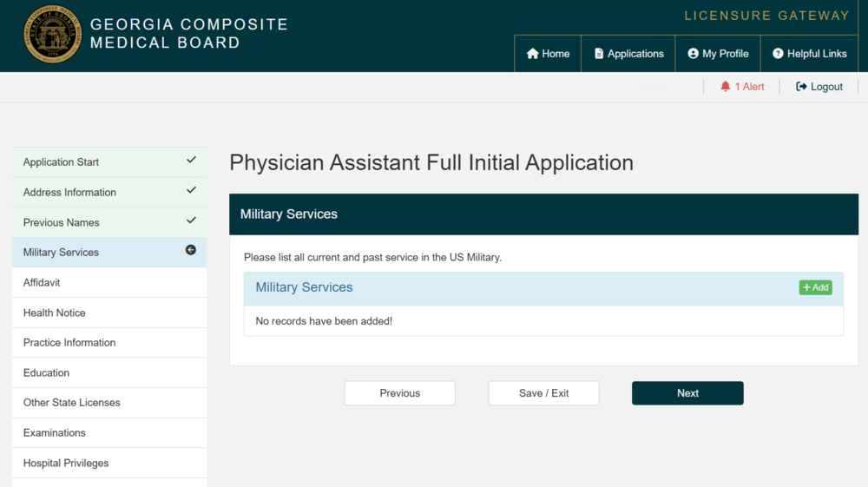Select Previous Names in the sidebar

[62, 223]
